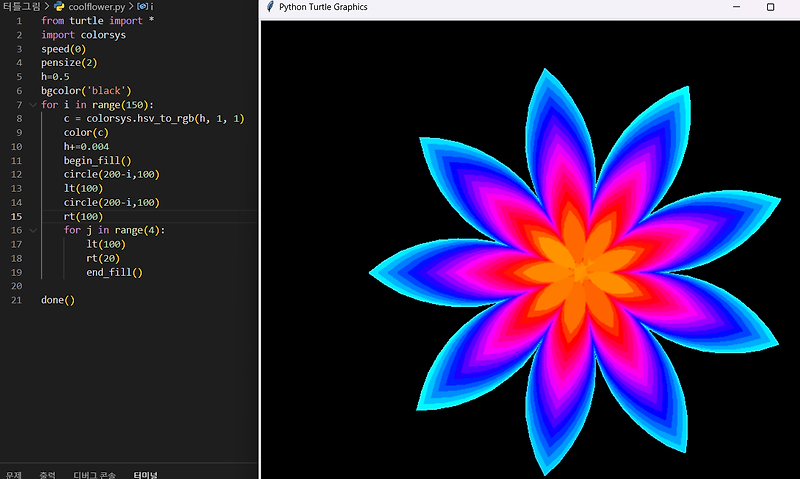Switch to the 문제 panel tab
The image size is (800, 479).
(x=14, y=475)
